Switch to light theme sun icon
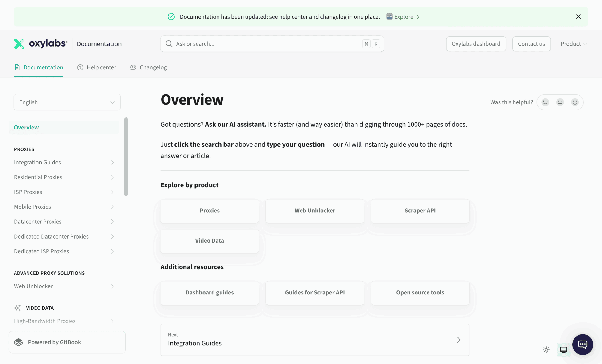Viewport: 602px width, 364px height. click(546, 350)
